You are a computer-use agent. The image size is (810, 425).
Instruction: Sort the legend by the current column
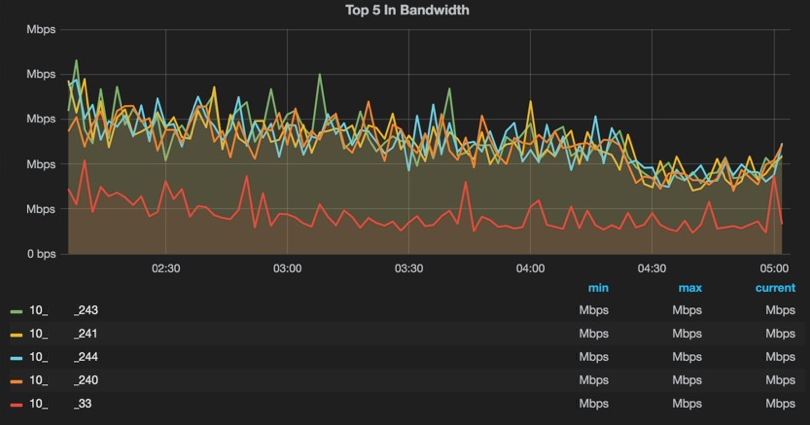tap(775, 288)
